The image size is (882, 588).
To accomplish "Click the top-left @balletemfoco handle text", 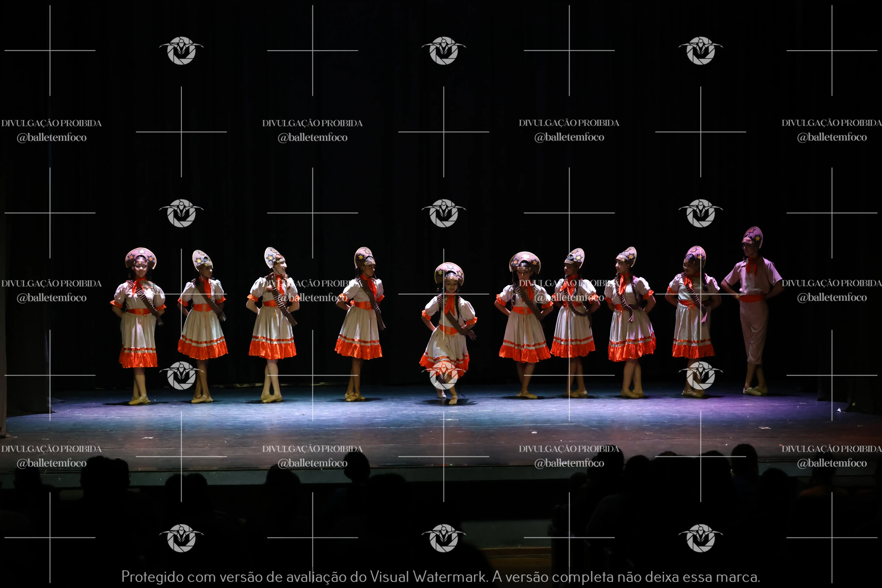I will pos(51,137).
